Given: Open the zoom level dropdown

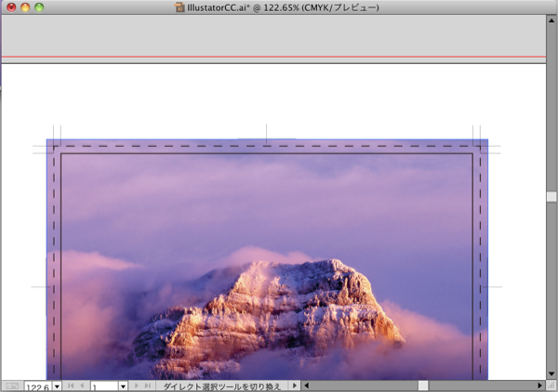Looking at the screenshot, I should click(x=57, y=385).
